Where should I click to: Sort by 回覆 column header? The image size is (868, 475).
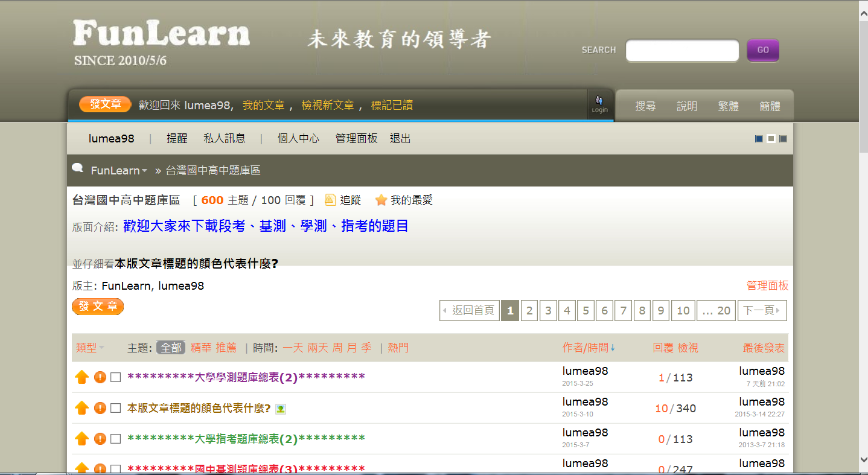(x=663, y=348)
